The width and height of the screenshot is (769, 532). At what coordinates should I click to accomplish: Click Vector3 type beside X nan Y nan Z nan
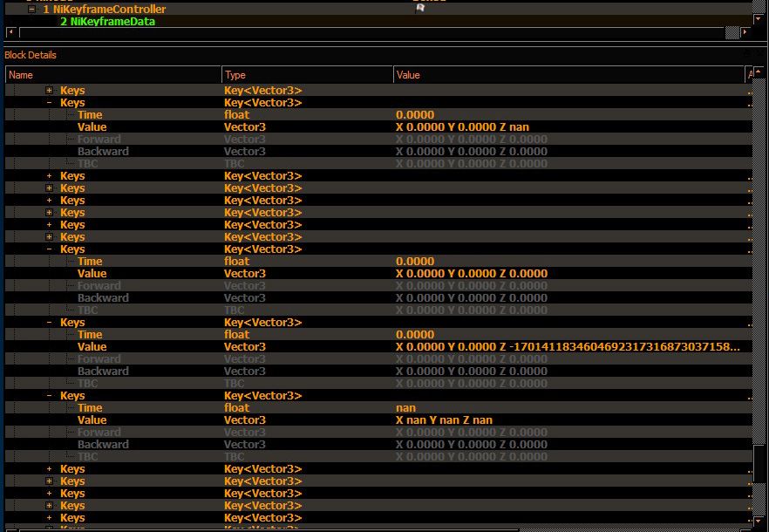coord(245,419)
